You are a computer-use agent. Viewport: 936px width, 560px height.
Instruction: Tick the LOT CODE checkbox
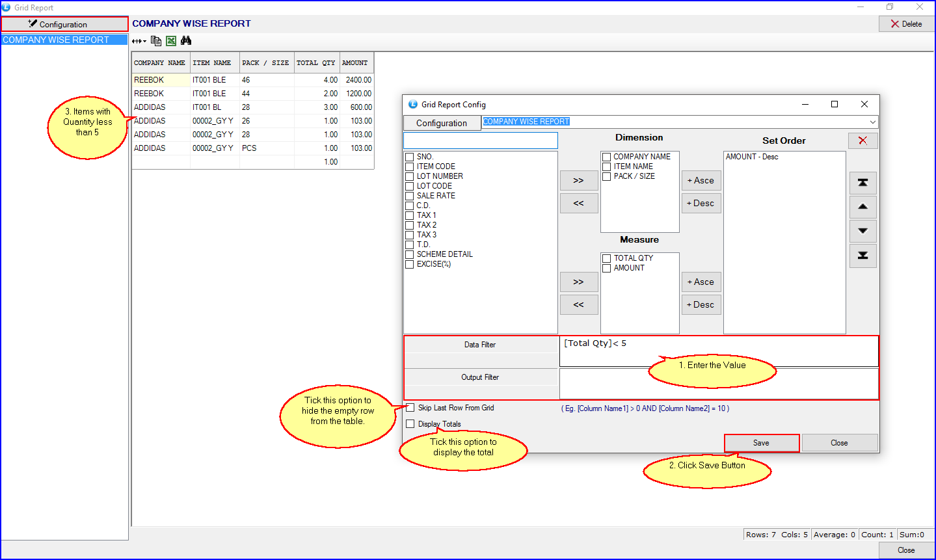click(x=410, y=186)
